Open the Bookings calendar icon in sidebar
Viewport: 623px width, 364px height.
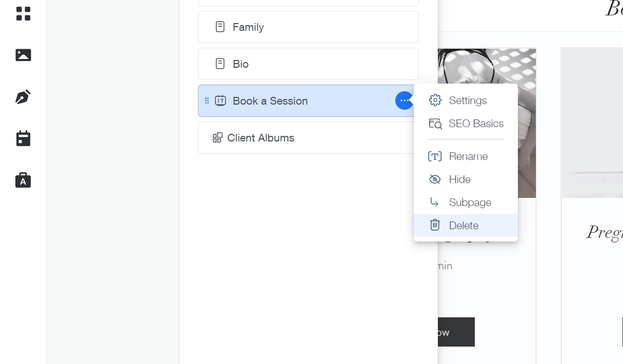23,138
